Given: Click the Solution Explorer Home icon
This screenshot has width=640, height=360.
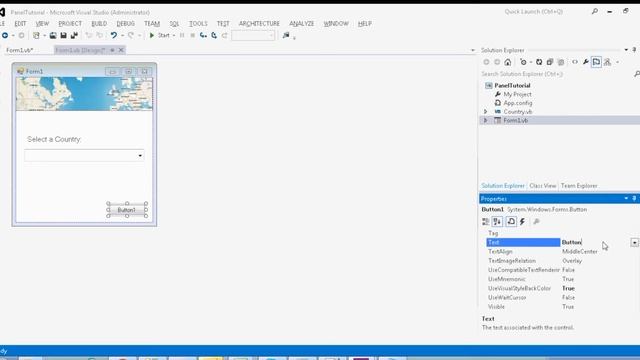Looking at the screenshot, I should click(x=507, y=62).
